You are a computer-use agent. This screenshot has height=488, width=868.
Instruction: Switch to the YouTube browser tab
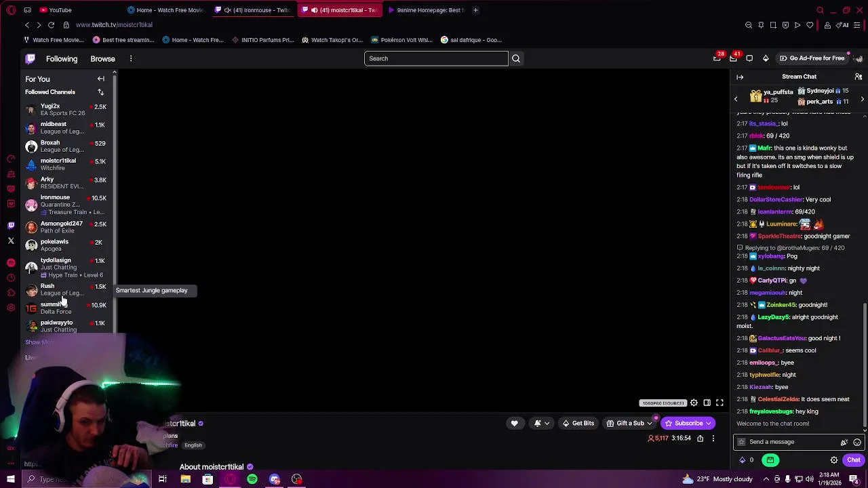click(77, 10)
